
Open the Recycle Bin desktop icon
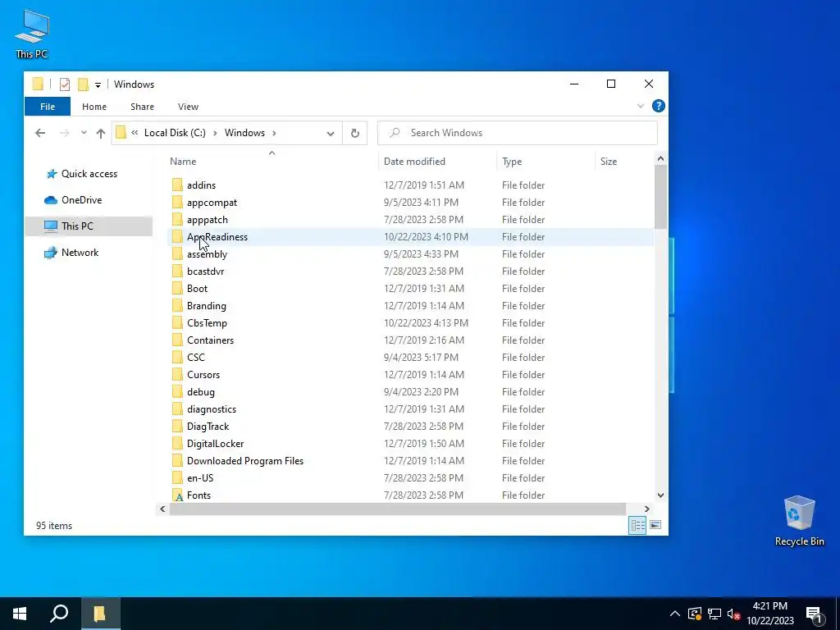pos(799,521)
